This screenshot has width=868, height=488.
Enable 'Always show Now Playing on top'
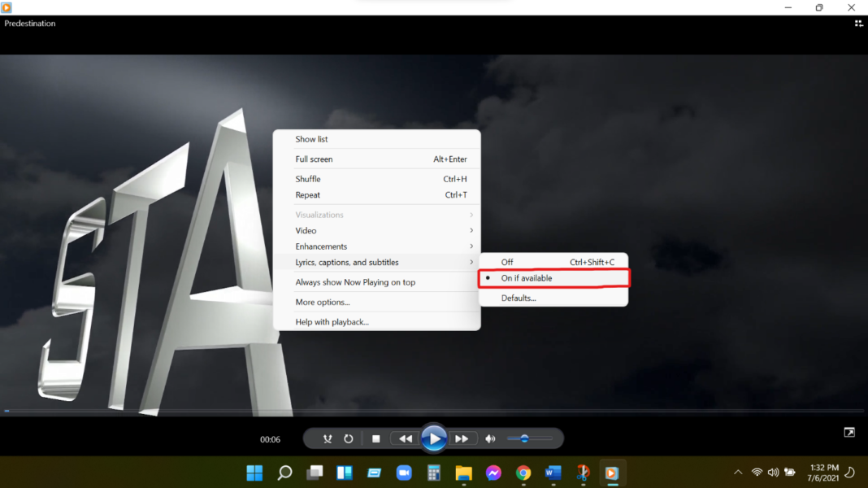pos(356,281)
